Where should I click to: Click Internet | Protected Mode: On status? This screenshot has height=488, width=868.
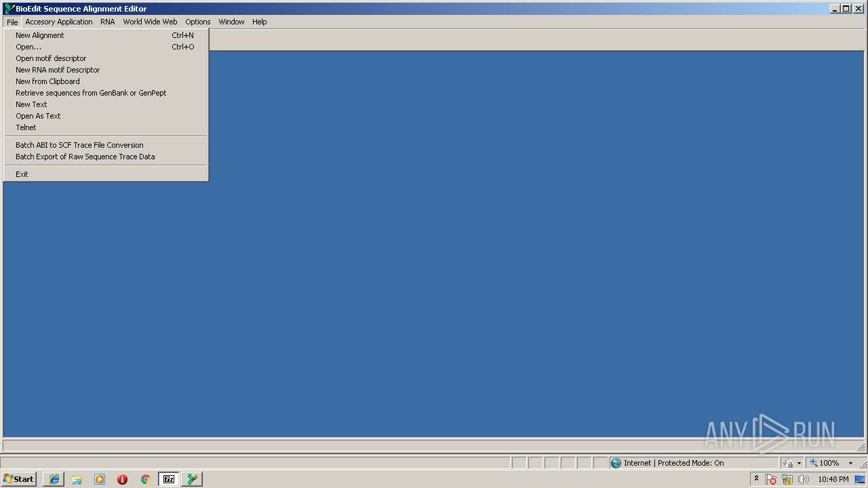tap(673, 463)
